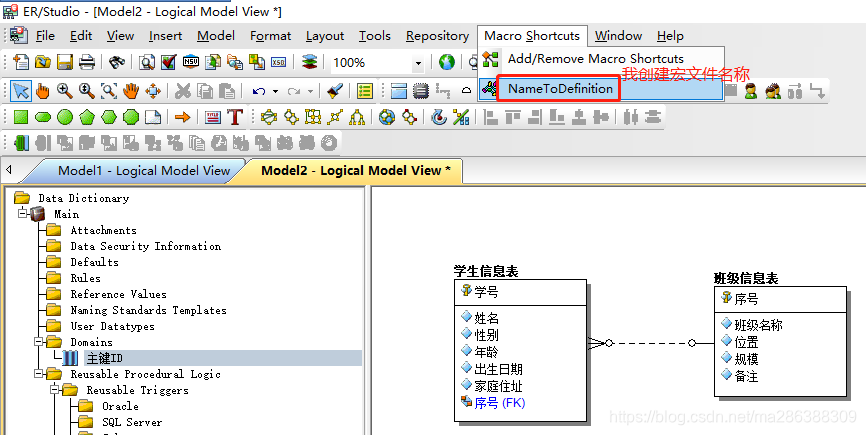Collapse the Reusable Triggers node
This screenshot has height=435, width=866.
(55, 390)
